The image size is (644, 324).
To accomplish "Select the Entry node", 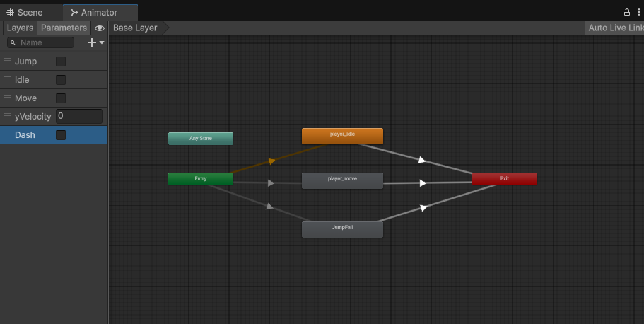I will 201,179.
